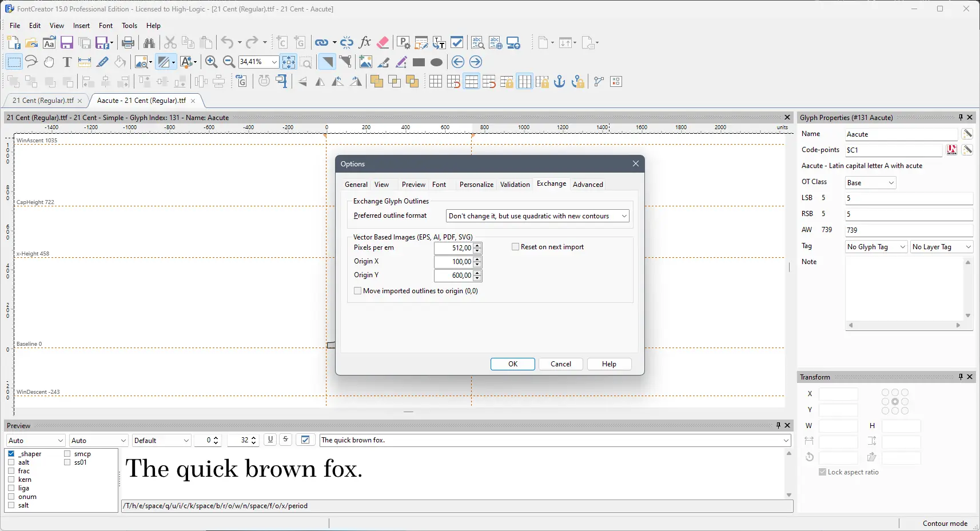Expand the preview text dropdown
The image size is (980, 531).
[787, 441]
